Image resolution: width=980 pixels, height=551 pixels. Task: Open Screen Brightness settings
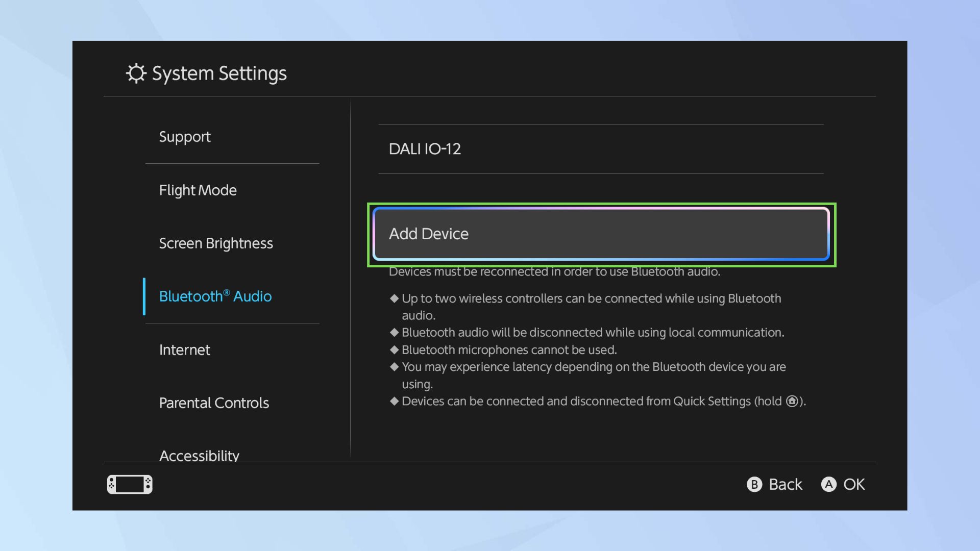coord(216,243)
